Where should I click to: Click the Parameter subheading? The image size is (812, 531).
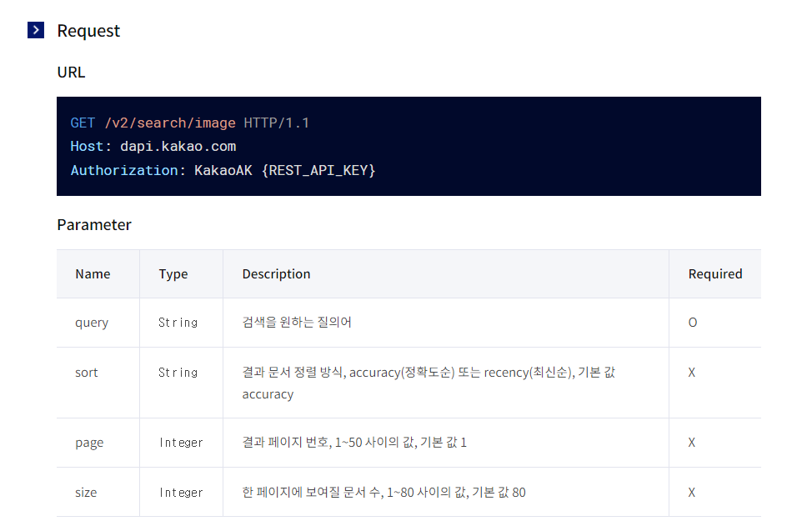(x=94, y=225)
